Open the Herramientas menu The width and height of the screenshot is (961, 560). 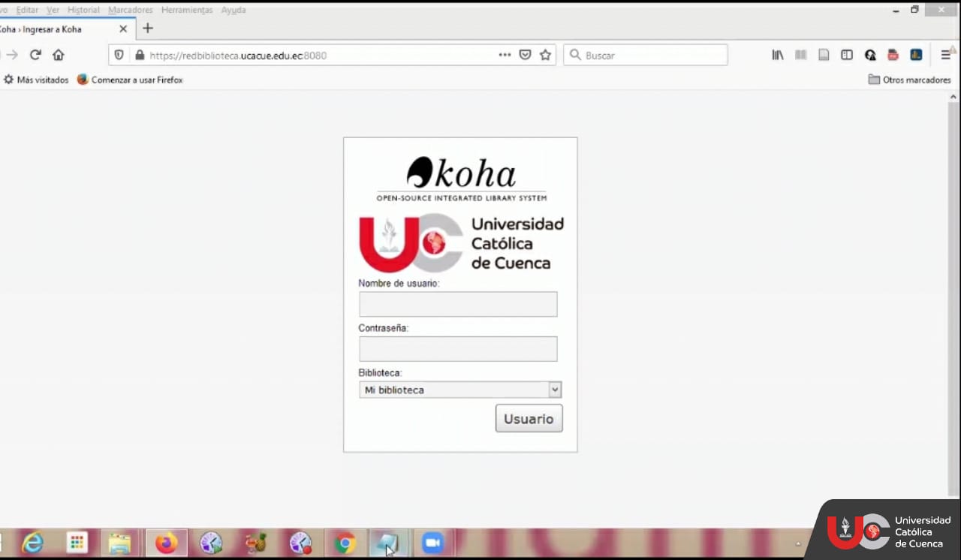187,10
